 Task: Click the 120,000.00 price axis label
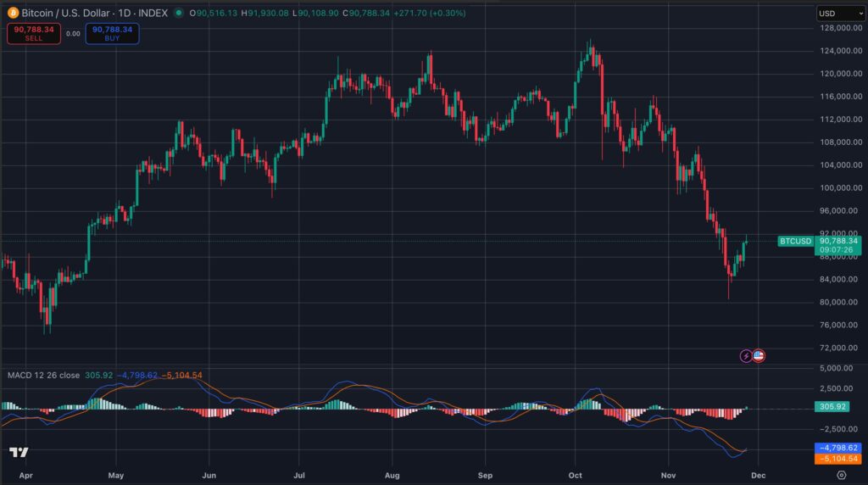point(841,73)
